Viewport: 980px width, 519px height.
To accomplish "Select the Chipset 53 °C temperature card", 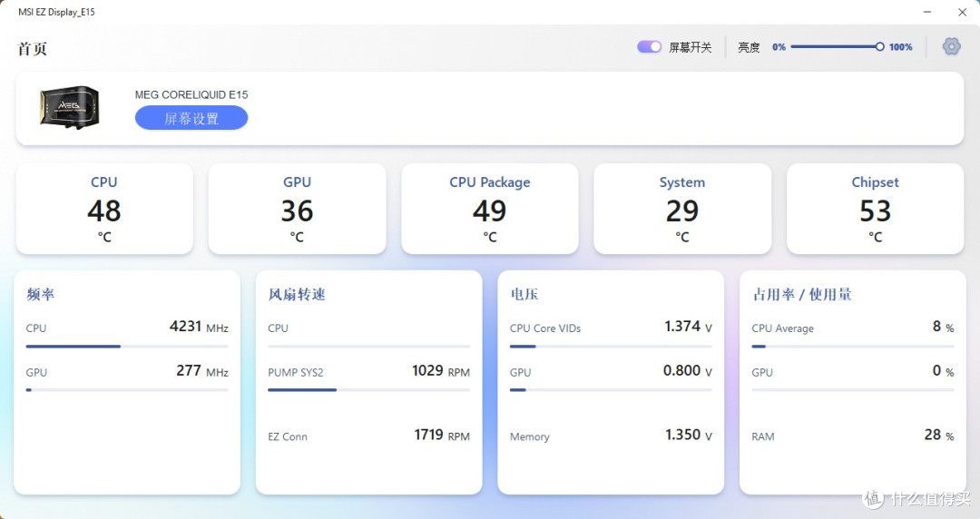I will point(875,209).
